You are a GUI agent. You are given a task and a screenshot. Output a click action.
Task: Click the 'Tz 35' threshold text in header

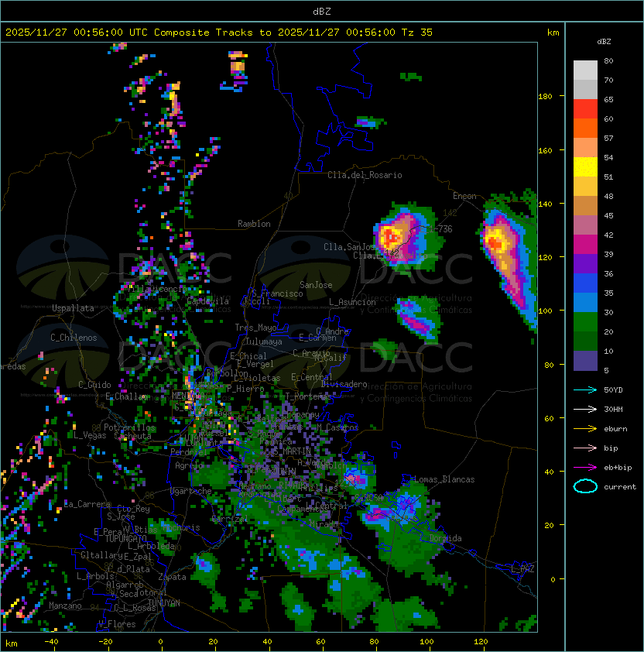click(417, 33)
